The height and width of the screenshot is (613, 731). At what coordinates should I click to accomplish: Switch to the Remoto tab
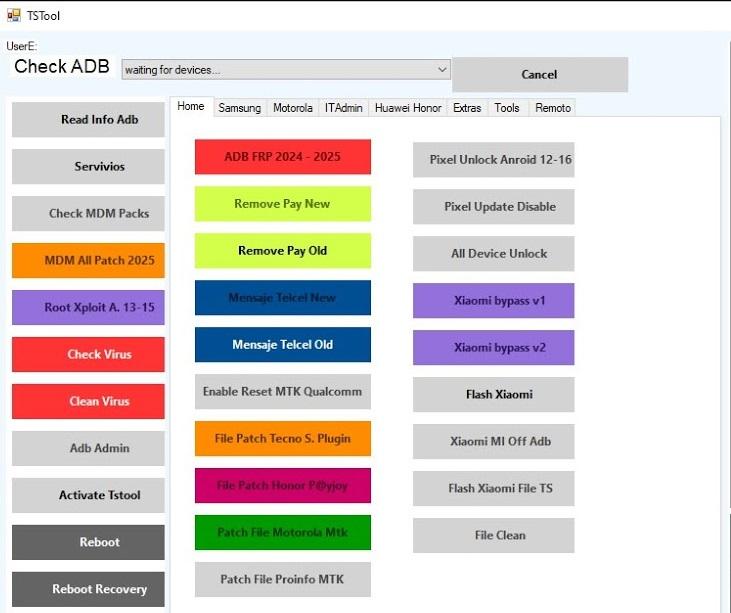(x=553, y=108)
